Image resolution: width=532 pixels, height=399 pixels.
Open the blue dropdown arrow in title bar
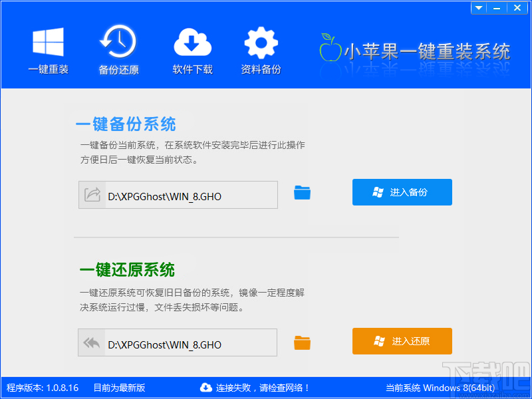478,7
